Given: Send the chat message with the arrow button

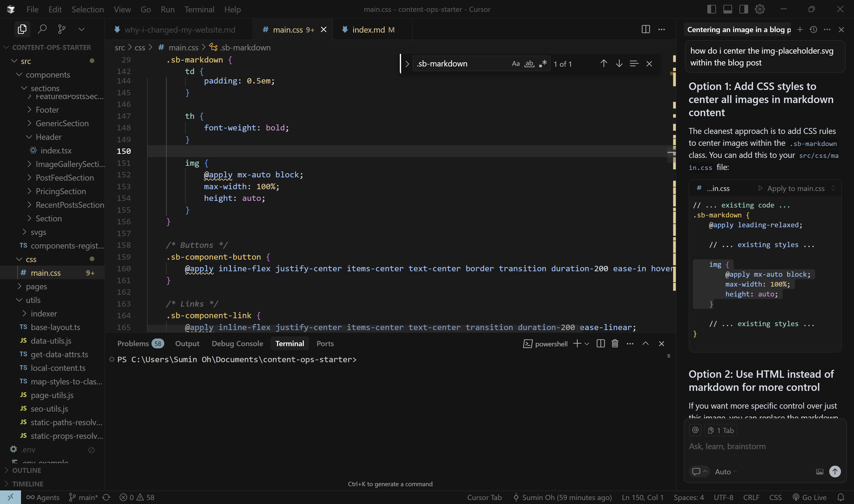Looking at the screenshot, I should pyautogui.click(x=835, y=471).
